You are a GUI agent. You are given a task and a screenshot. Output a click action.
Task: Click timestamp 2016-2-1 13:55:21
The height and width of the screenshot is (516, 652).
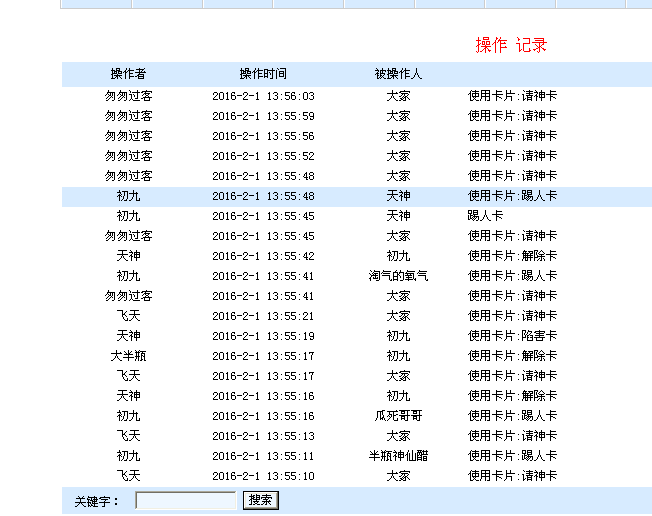[x=263, y=316]
